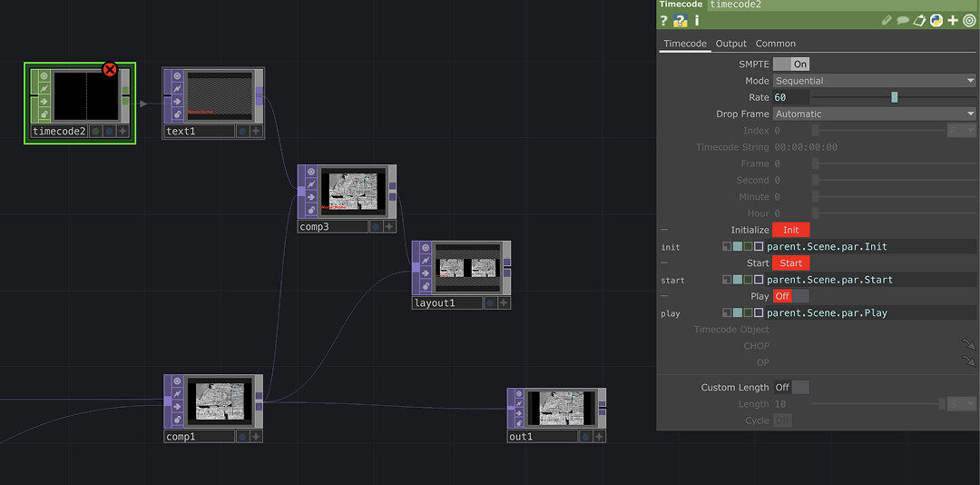
Task: Toggle lock flag on comp3 node
Action: pyautogui.click(x=311, y=211)
